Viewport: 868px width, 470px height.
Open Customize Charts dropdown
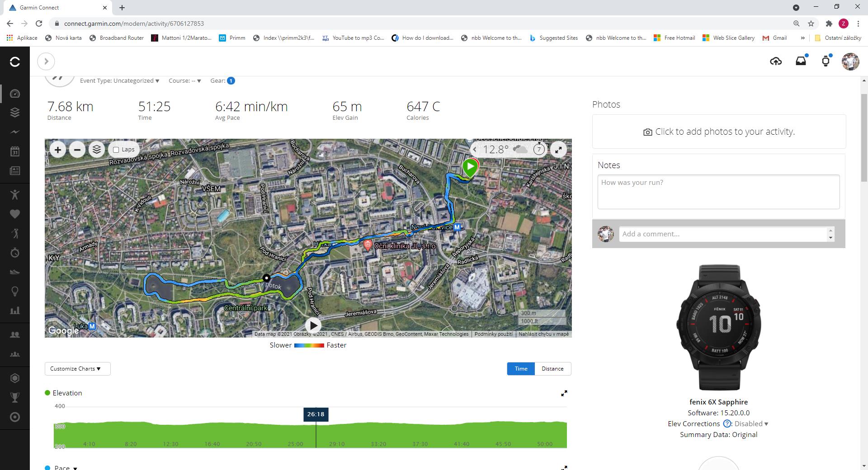[x=77, y=369]
